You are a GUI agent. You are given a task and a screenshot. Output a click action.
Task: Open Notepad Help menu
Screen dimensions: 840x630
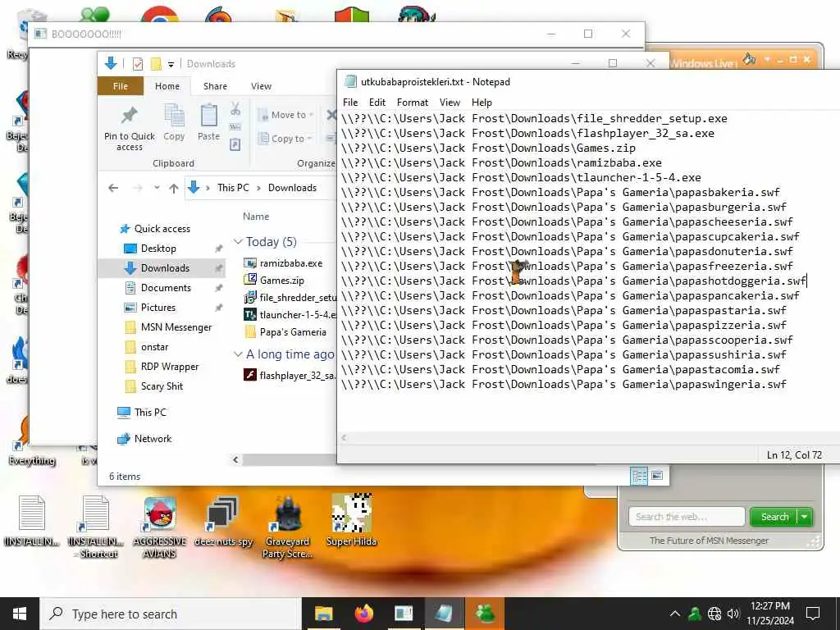pyautogui.click(x=481, y=103)
